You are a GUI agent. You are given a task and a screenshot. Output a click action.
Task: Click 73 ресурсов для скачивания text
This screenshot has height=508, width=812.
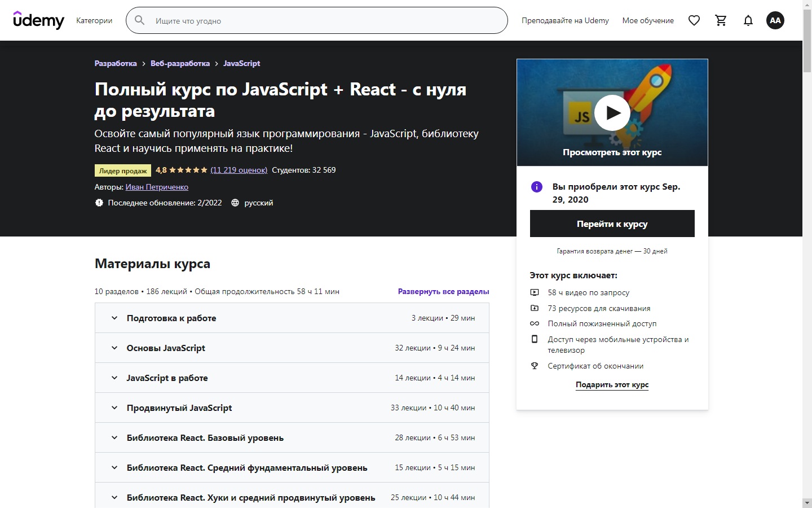tap(599, 308)
